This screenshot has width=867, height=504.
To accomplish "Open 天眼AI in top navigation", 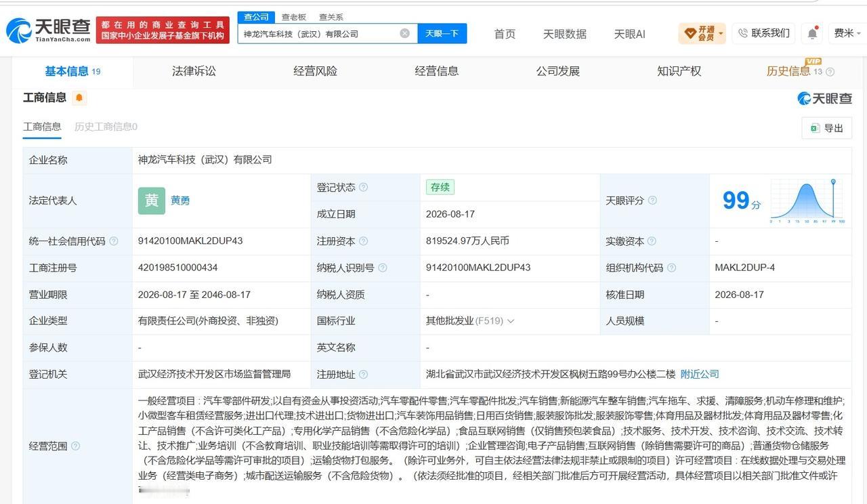I will (629, 34).
